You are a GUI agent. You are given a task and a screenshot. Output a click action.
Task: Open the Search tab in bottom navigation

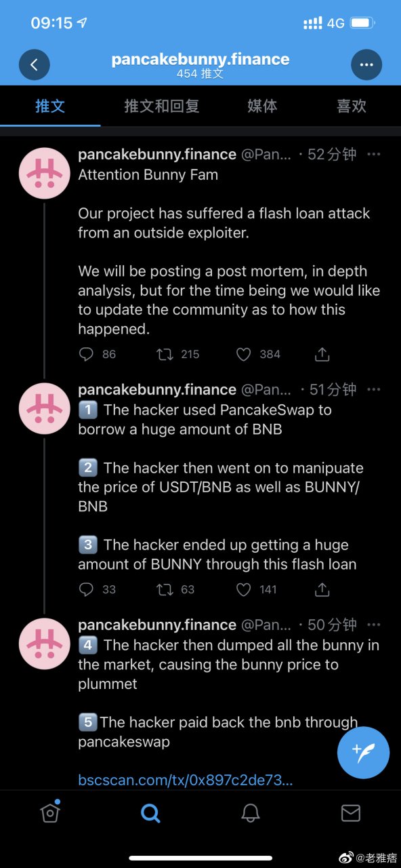click(150, 812)
